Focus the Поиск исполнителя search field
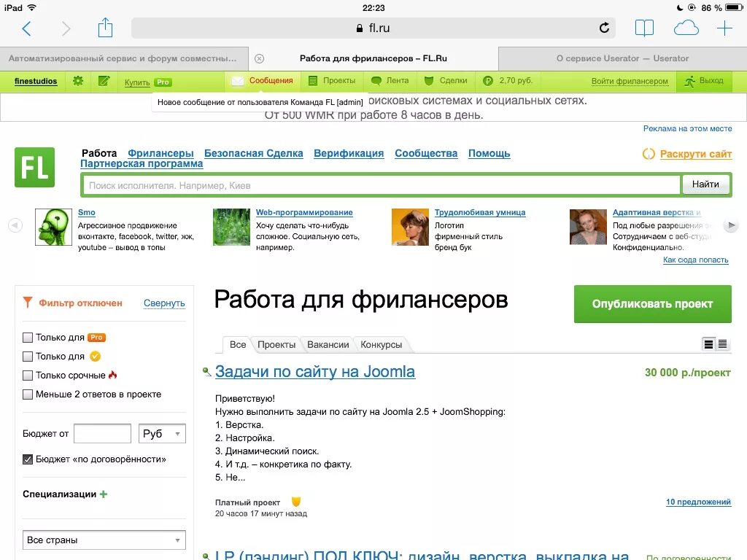This screenshot has width=747, height=560. [382, 185]
